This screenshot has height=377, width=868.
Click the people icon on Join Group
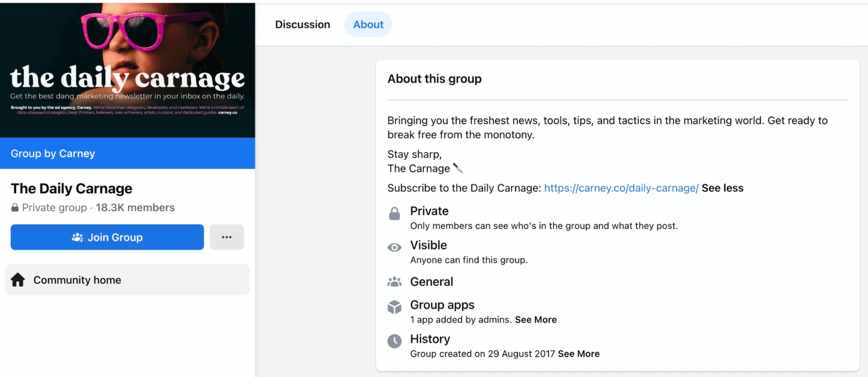[x=77, y=237]
